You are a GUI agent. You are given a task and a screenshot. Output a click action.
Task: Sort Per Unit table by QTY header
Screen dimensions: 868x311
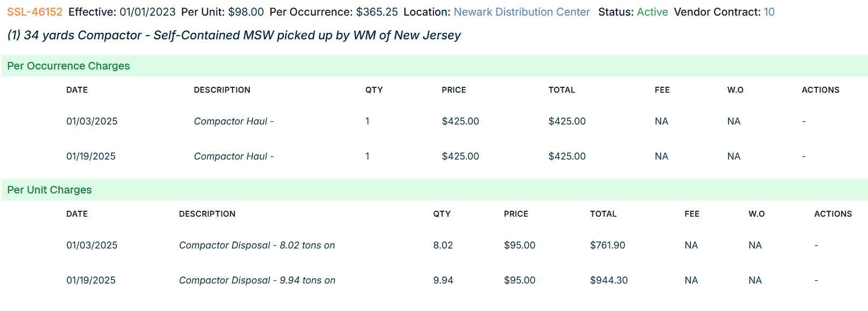point(442,214)
